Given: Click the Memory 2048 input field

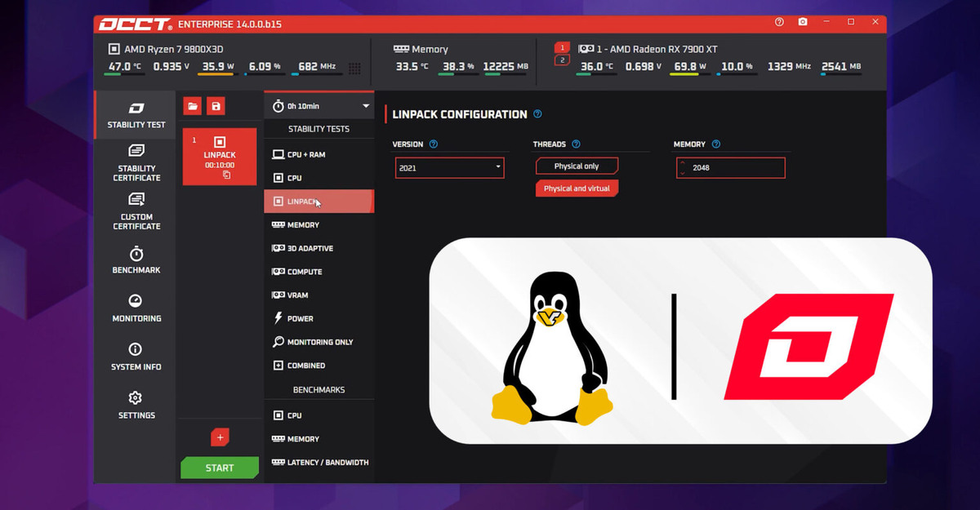Looking at the screenshot, I should tap(731, 167).
